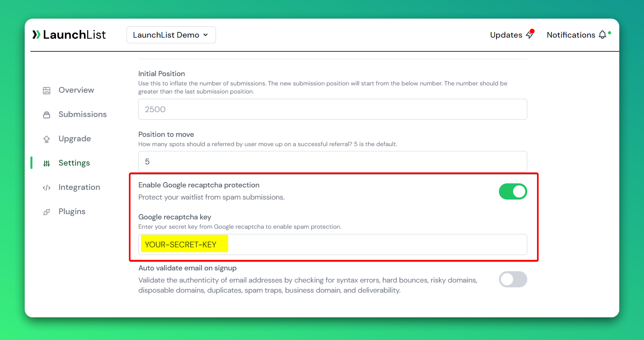Open Plugins in the sidebar
This screenshot has width=644, height=340.
pos(72,211)
